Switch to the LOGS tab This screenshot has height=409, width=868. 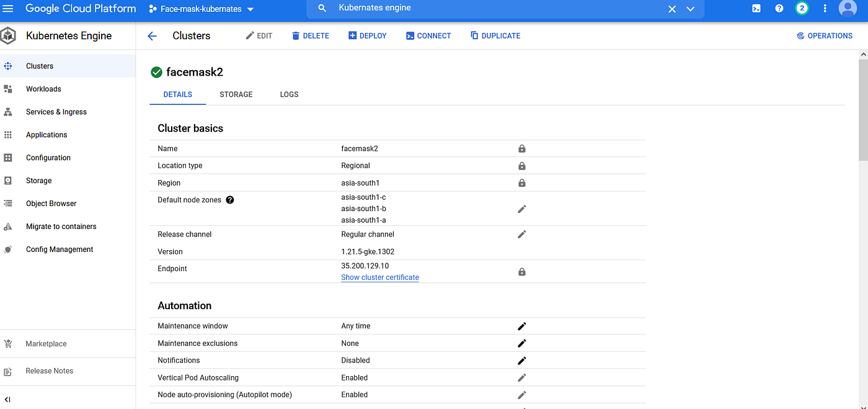coord(289,94)
